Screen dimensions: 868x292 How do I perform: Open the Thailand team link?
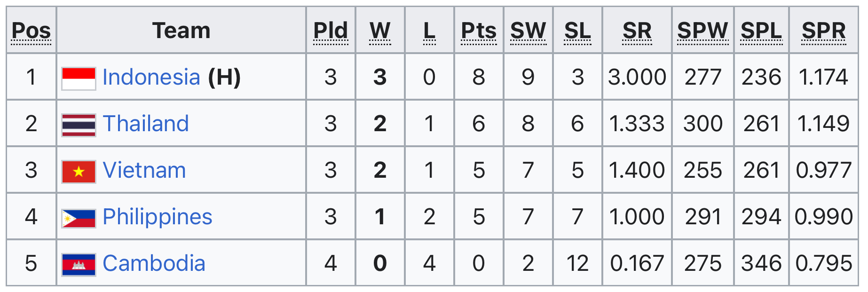pyautogui.click(x=146, y=124)
